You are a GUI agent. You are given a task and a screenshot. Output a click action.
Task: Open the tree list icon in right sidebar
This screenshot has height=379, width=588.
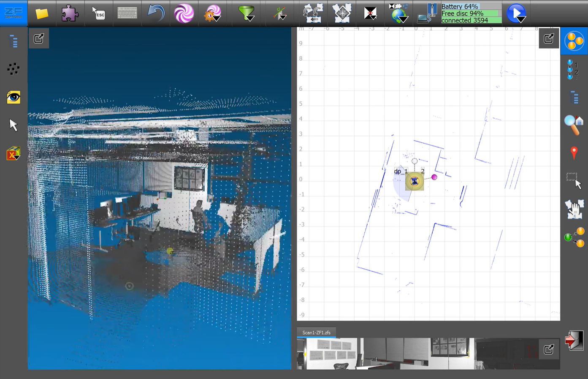pos(574,97)
